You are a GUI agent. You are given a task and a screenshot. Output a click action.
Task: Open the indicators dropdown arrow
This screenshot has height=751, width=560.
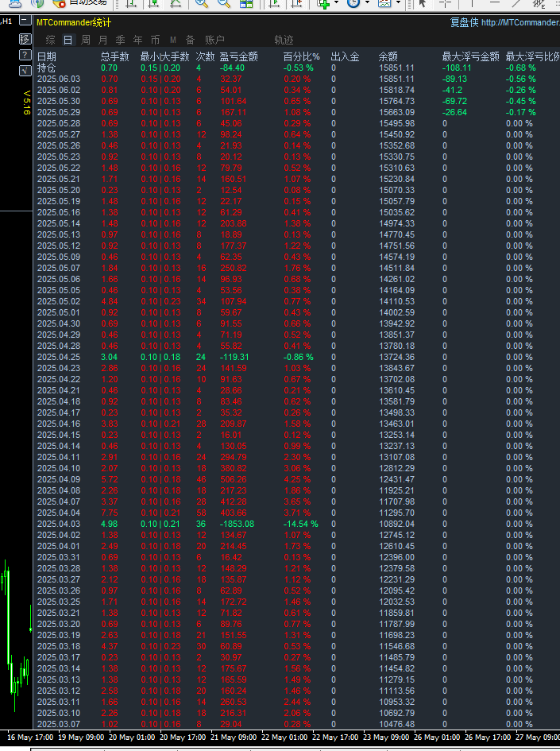[x=336, y=3]
